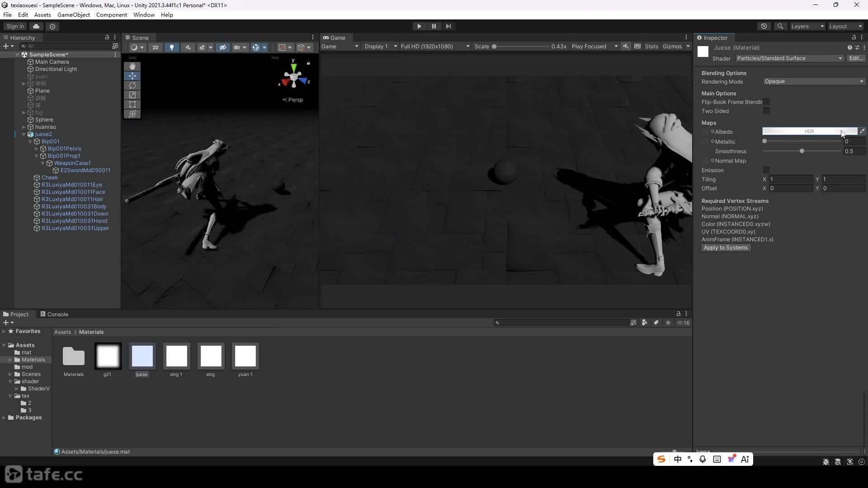The image size is (868, 488).
Task: Select the Scale tool in Scene toolbar
Action: coord(132,95)
